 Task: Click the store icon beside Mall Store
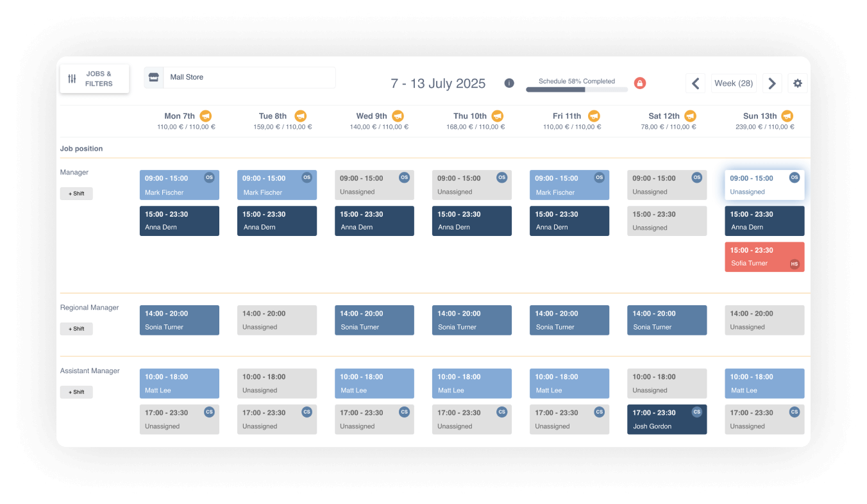(153, 78)
